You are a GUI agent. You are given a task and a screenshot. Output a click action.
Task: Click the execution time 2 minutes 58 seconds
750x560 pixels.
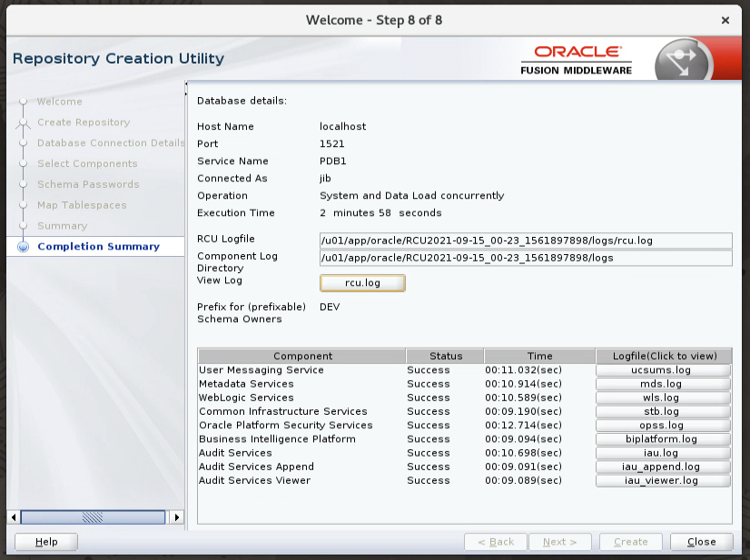380,212
